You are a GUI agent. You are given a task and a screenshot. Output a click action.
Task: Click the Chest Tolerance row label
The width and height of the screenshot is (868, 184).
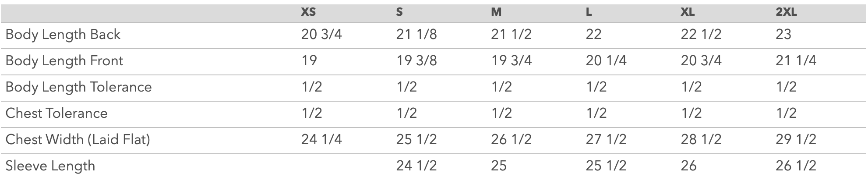[x=56, y=113]
